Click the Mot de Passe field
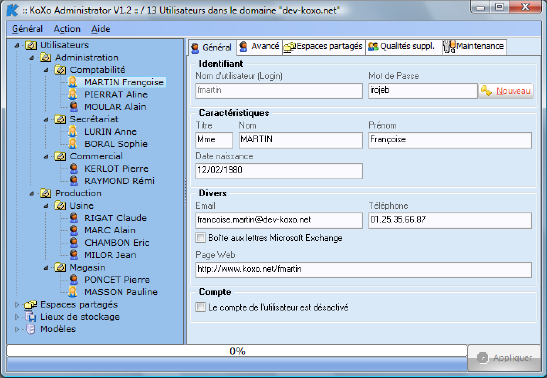The width and height of the screenshot is (547, 378). 423,91
